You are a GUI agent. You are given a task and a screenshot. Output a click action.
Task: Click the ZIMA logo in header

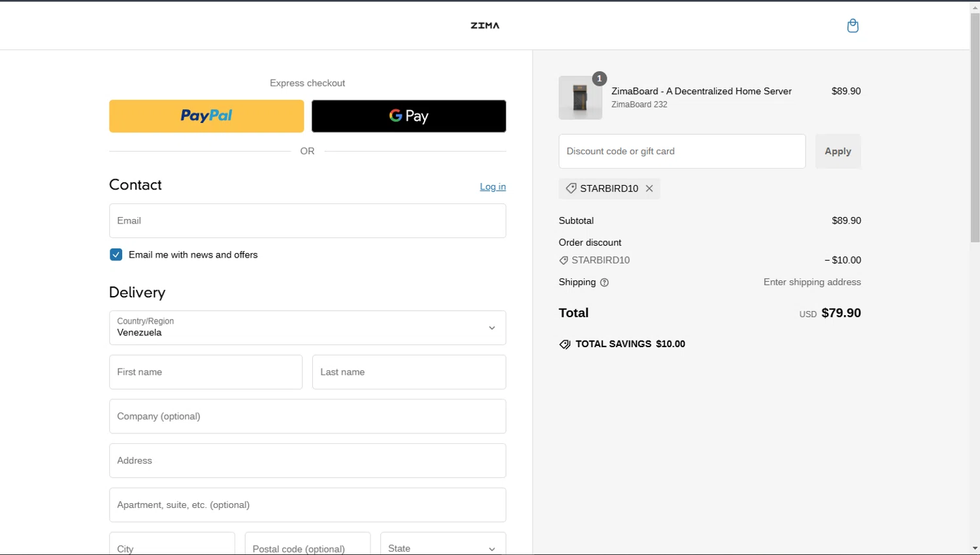tap(485, 25)
